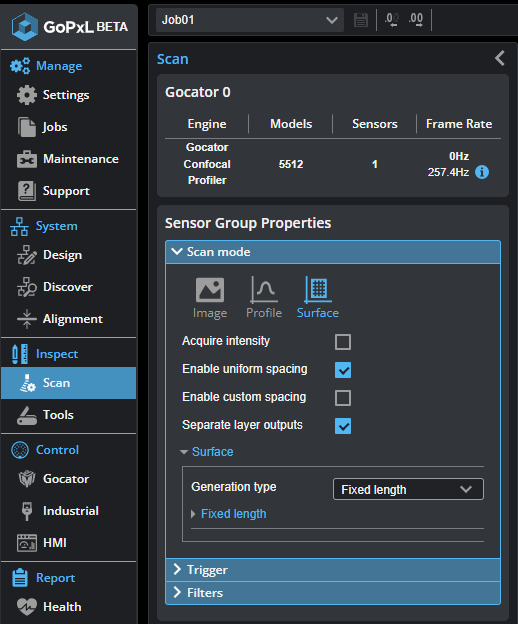The image size is (518, 624).
Task: Uncheck Enable uniform spacing
Action: [343, 370]
